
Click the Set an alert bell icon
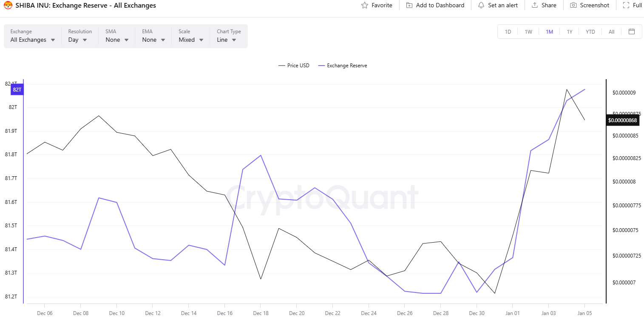481,6
